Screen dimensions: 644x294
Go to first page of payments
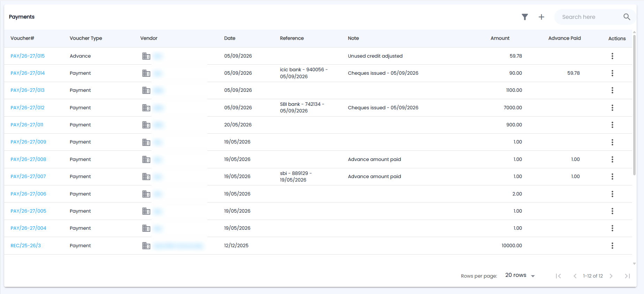(558, 276)
